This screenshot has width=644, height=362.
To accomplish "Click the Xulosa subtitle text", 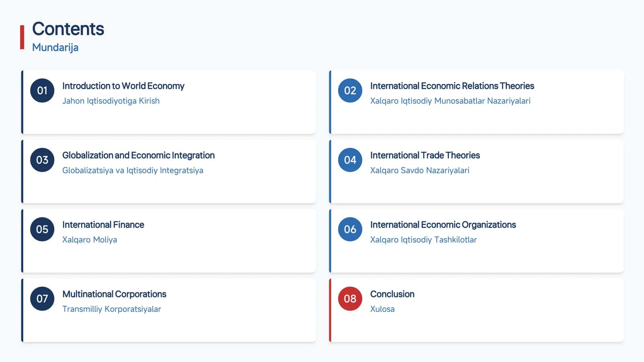I will (382, 309).
